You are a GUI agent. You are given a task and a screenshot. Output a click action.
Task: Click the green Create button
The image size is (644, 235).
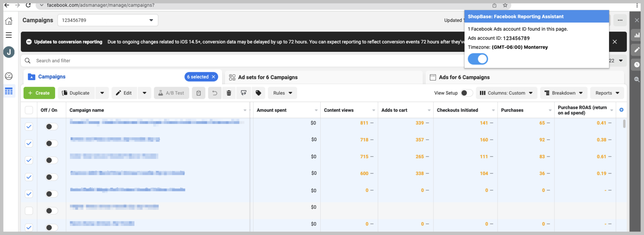coord(39,93)
